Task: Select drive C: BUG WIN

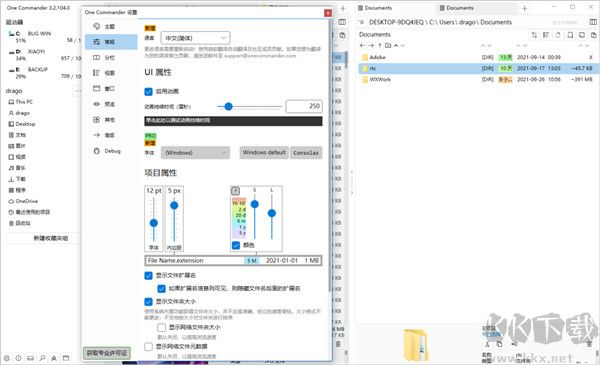Action: click(x=44, y=37)
